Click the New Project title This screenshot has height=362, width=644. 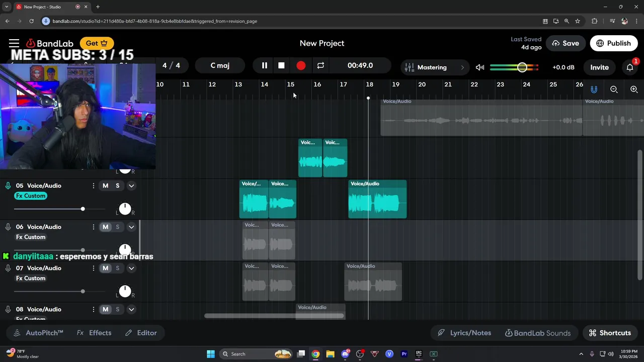click(322, 43)
